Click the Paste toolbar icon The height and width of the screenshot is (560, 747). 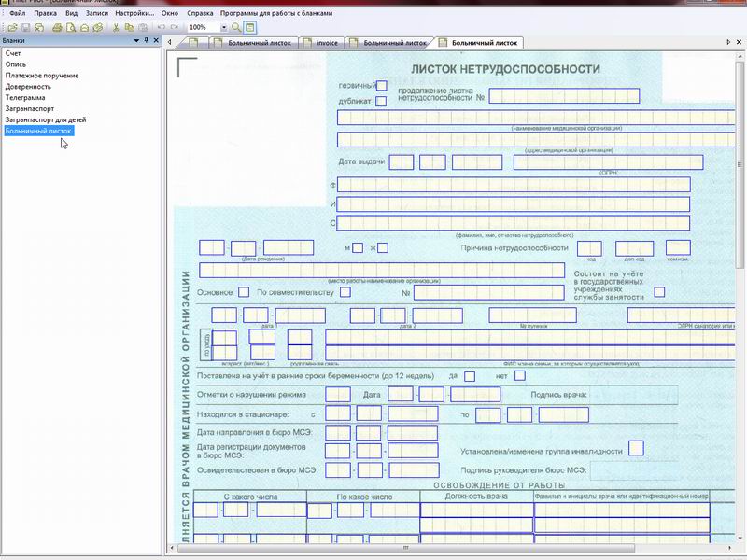[x=143, y=28]
